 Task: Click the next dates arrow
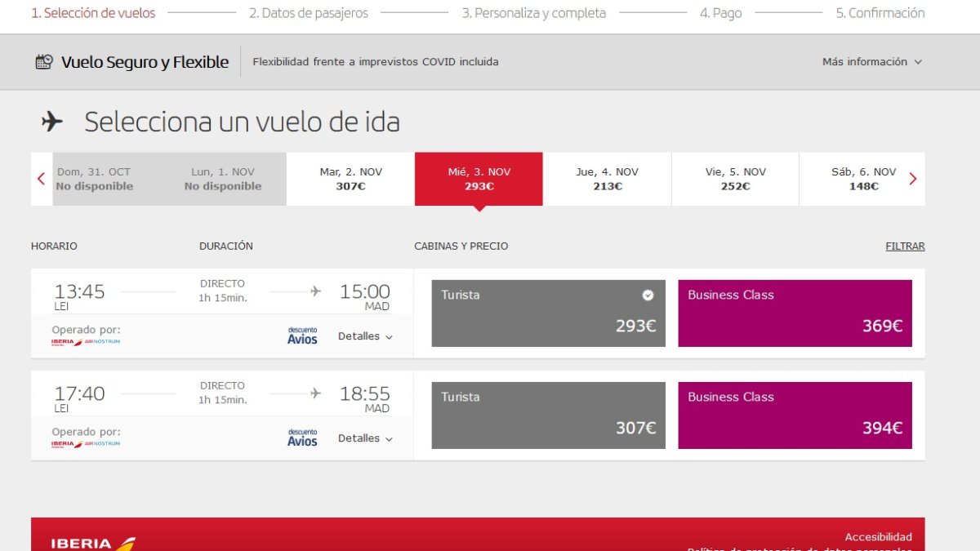point(913,179)
